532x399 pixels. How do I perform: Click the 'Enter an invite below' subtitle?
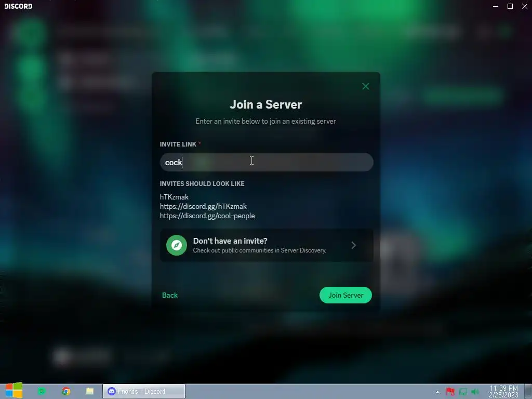(265, 121)
